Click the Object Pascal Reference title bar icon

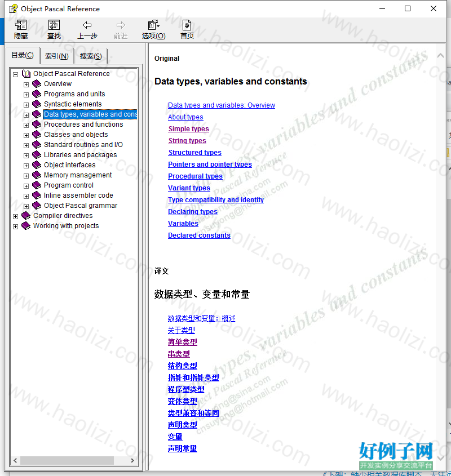click(13, 9)
